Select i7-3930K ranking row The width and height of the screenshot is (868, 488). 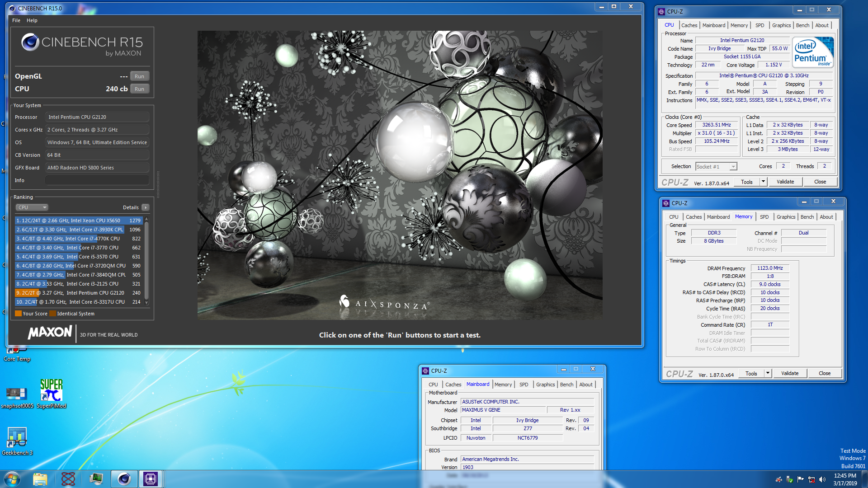[x=79, y=230]
